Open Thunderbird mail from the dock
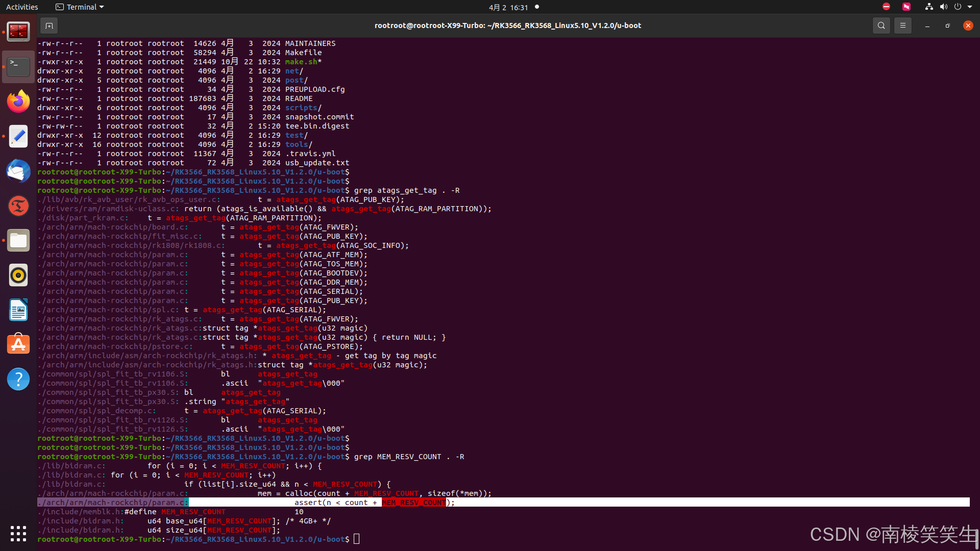 pyautogui.click(x=18, y=171)
